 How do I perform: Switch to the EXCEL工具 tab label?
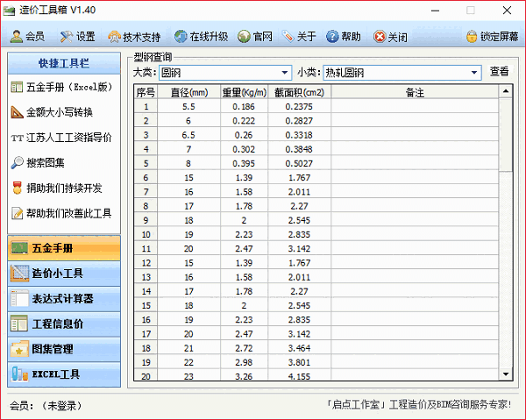[x=56, y=374]
